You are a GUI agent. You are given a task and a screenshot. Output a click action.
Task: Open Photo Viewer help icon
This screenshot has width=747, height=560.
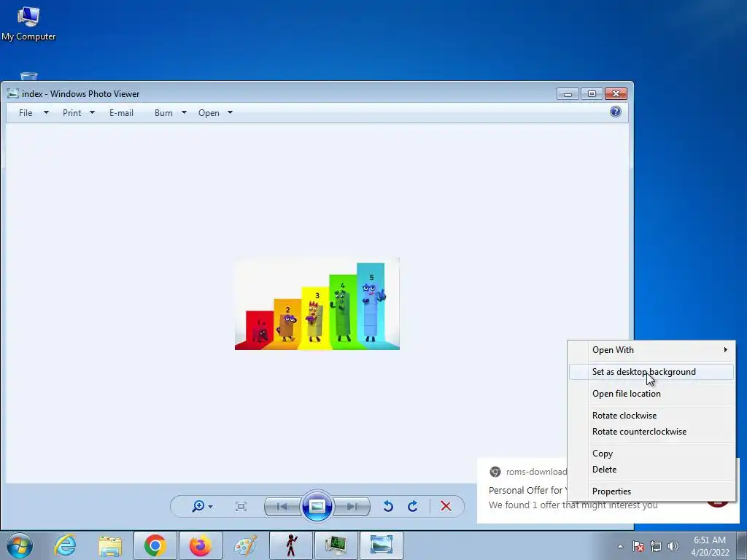616,112
